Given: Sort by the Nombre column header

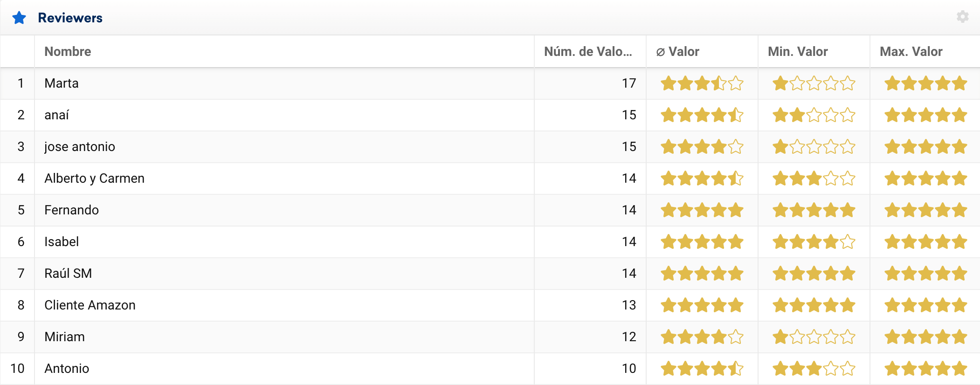Looking at the screenshot, I should [68, 51].
